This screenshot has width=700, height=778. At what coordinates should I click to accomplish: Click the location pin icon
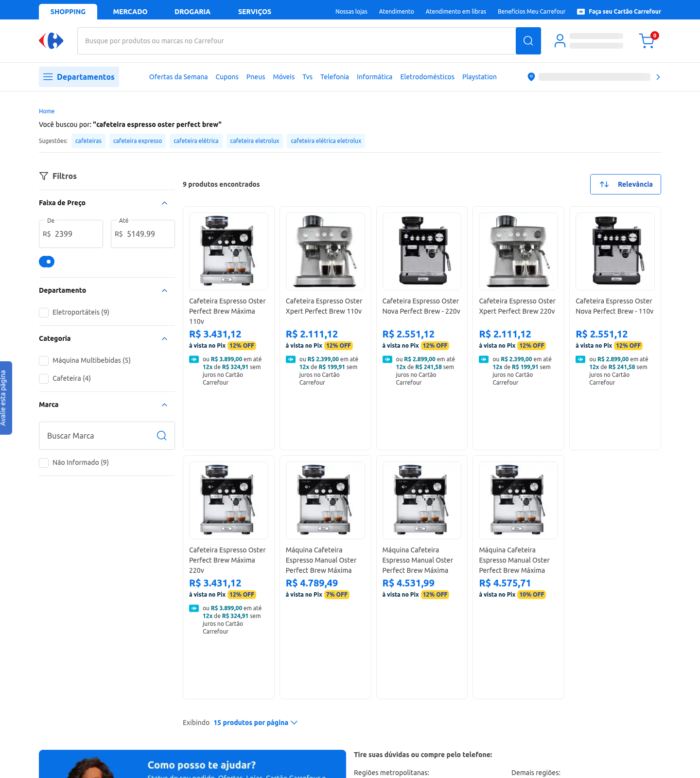click(x=531, y=77)
